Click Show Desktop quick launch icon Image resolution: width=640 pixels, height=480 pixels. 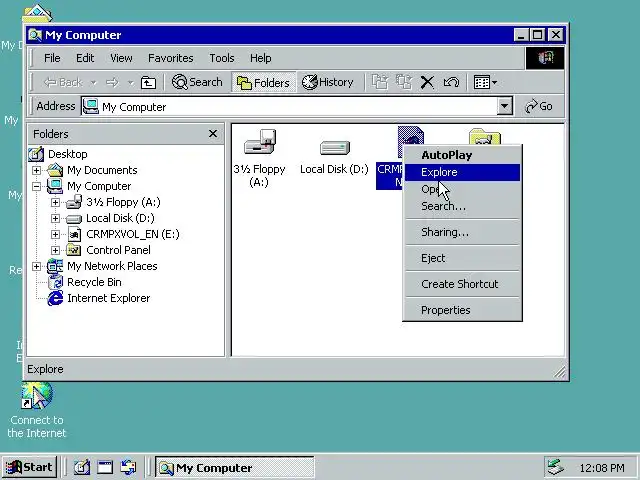pyautogui.click(x=82, y=467)
